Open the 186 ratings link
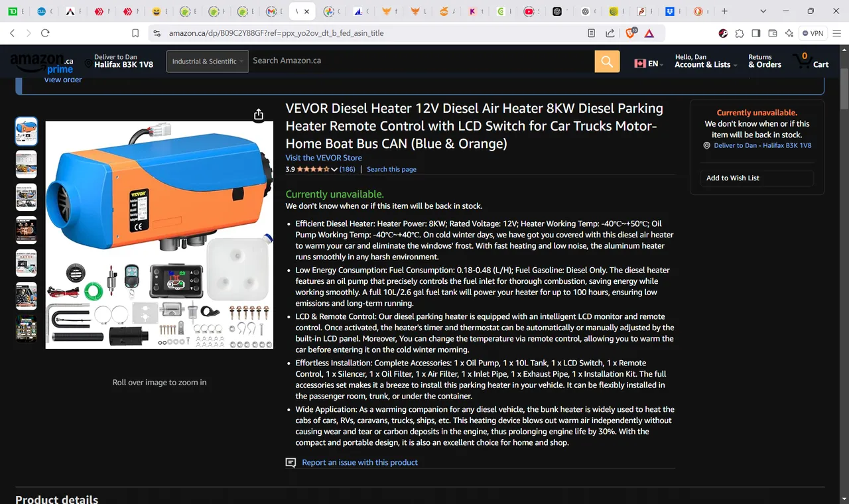849x504 pixels. click(348, 170)
